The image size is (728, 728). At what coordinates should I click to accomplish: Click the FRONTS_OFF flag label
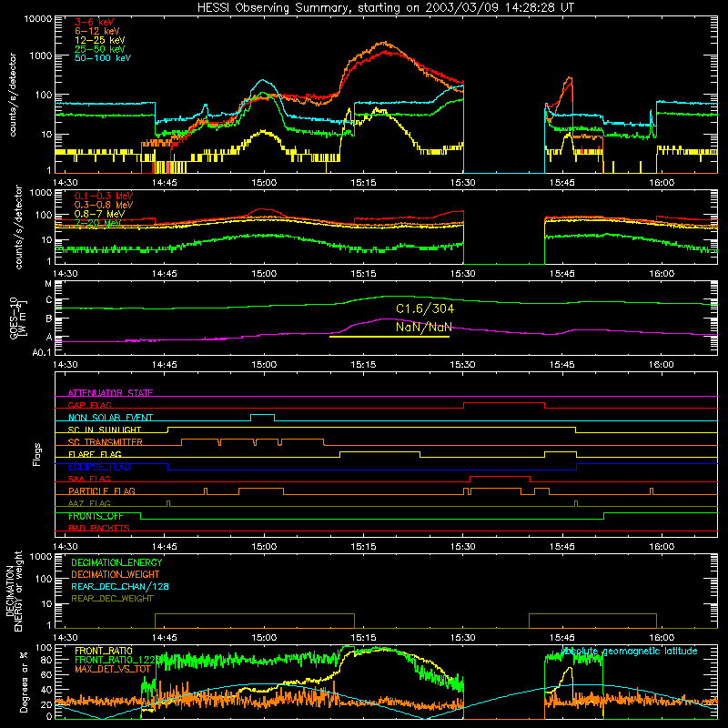coord(96,516)
